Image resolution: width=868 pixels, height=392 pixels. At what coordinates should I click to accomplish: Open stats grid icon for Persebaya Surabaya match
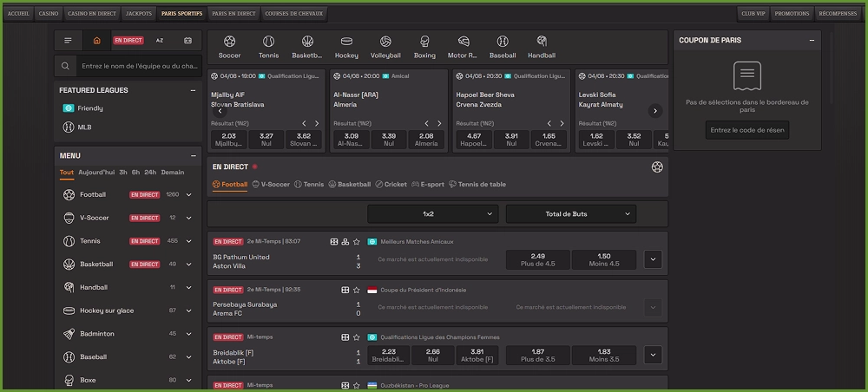coord(345,290)
